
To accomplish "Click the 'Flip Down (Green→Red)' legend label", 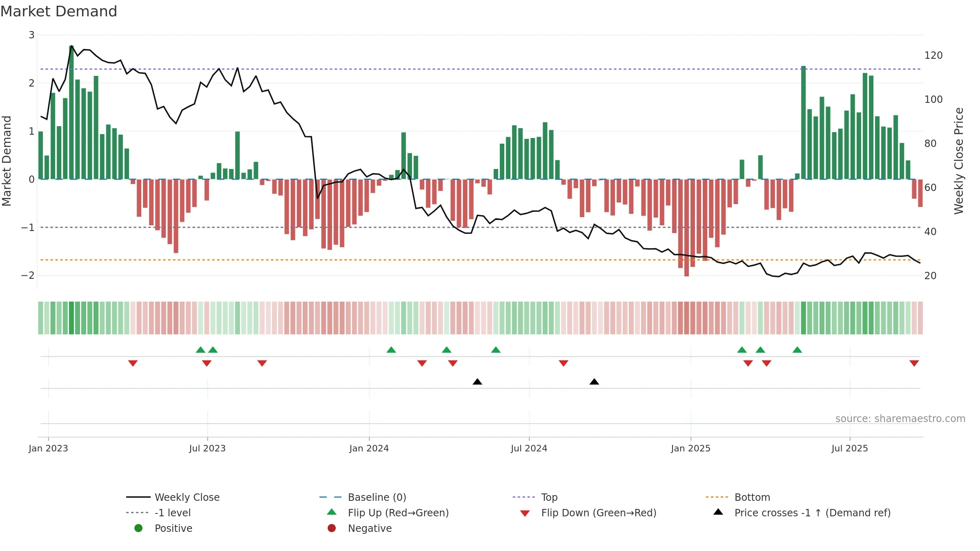I will point(599,513).
